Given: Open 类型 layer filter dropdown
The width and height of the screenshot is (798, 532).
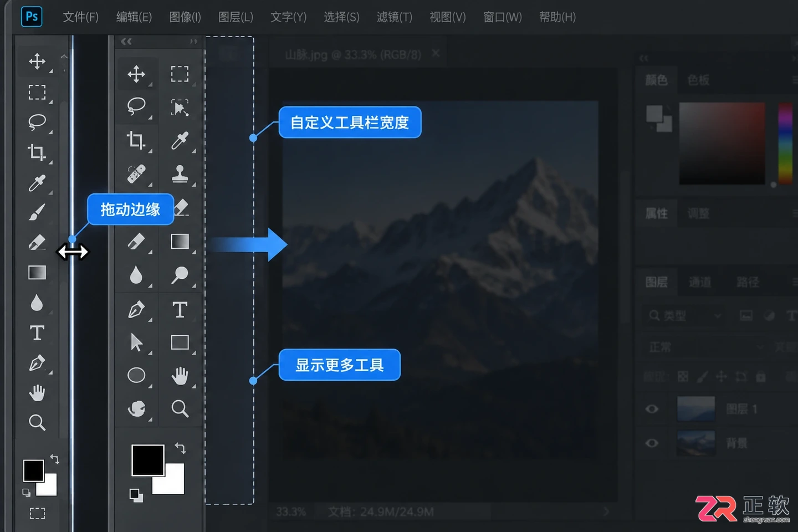Looking at the screenshot, I should (685, 316).
